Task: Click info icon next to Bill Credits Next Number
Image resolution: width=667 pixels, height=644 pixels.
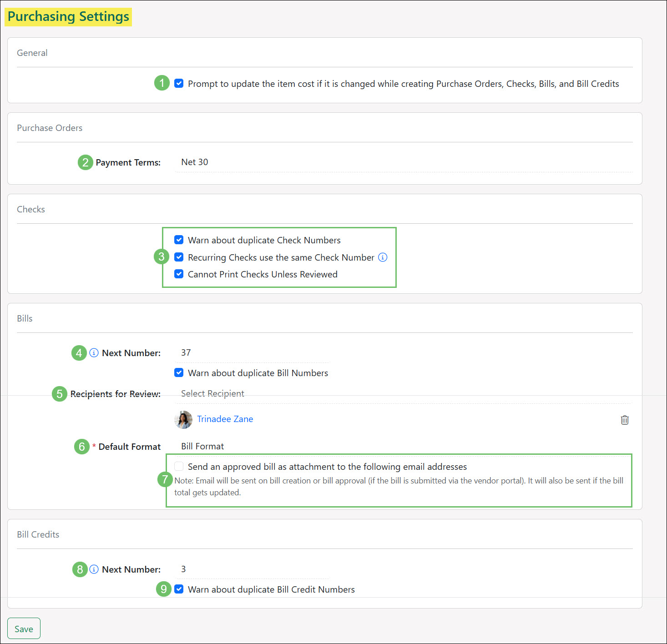Action: [x=94, y=569]
